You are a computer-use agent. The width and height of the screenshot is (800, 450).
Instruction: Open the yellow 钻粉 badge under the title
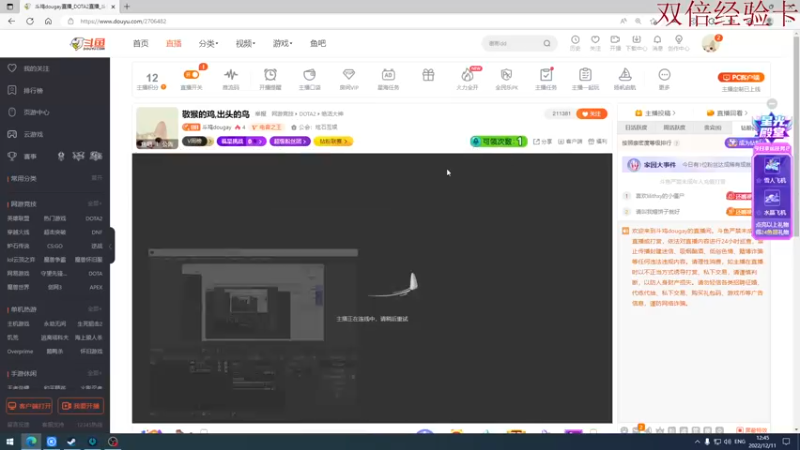pos(333,141)
